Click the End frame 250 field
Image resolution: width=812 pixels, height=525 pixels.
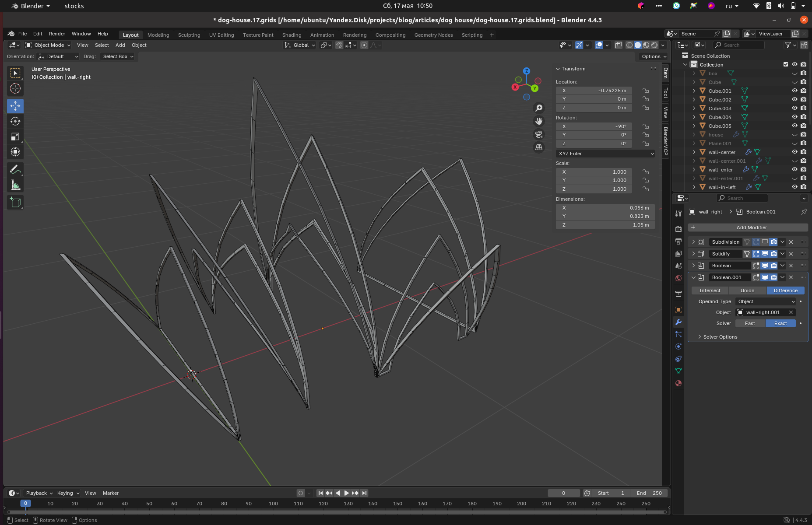click(x=649, y=493)
